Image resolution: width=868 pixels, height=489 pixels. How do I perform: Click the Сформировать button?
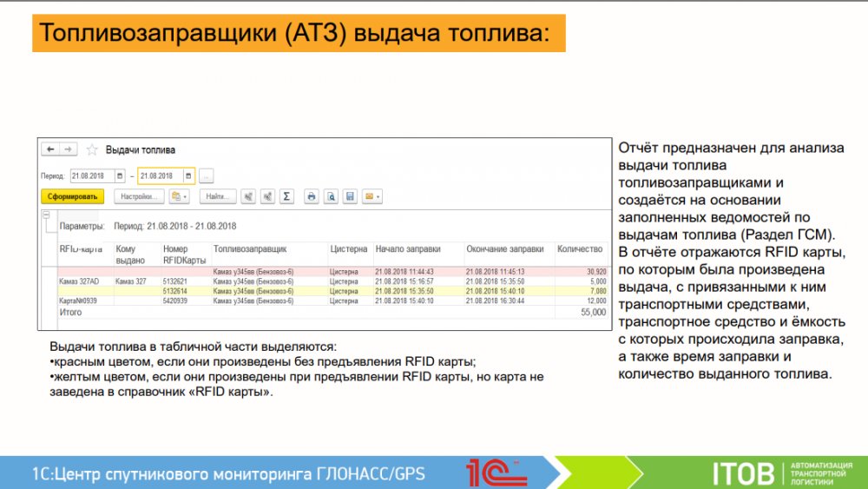coord(72,196)
